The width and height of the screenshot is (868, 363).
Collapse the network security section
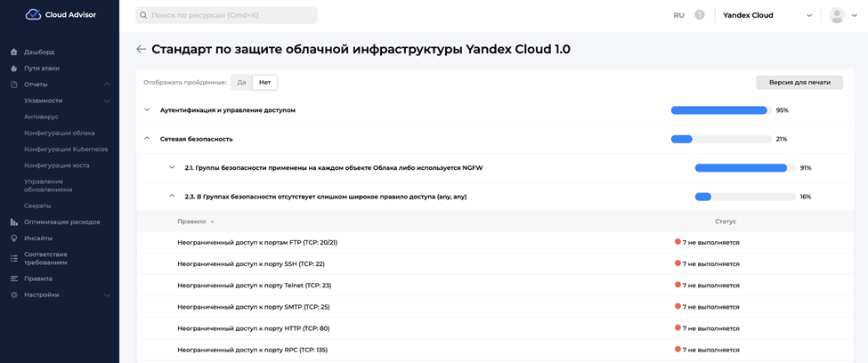148,139
